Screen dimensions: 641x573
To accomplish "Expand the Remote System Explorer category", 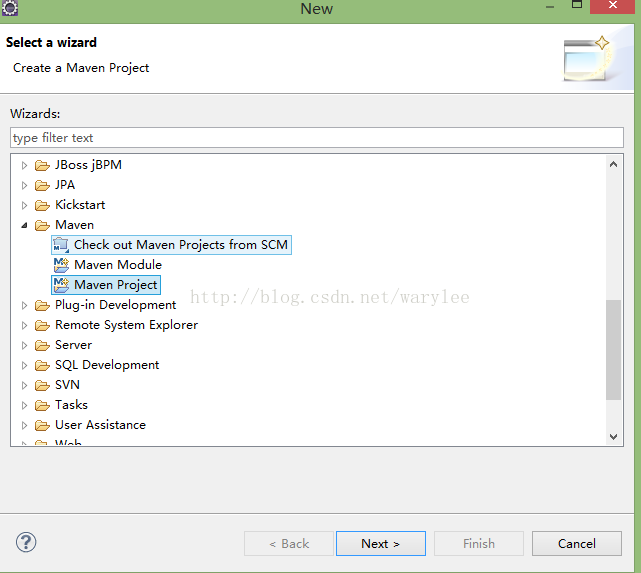I will [x=24, y=325].
